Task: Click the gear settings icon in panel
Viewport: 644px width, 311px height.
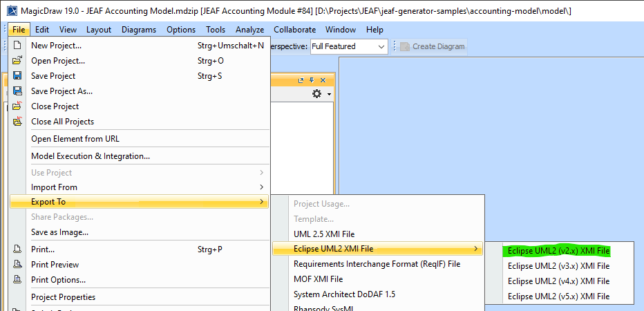Action: pyautogui.click(x=316, y=94)
